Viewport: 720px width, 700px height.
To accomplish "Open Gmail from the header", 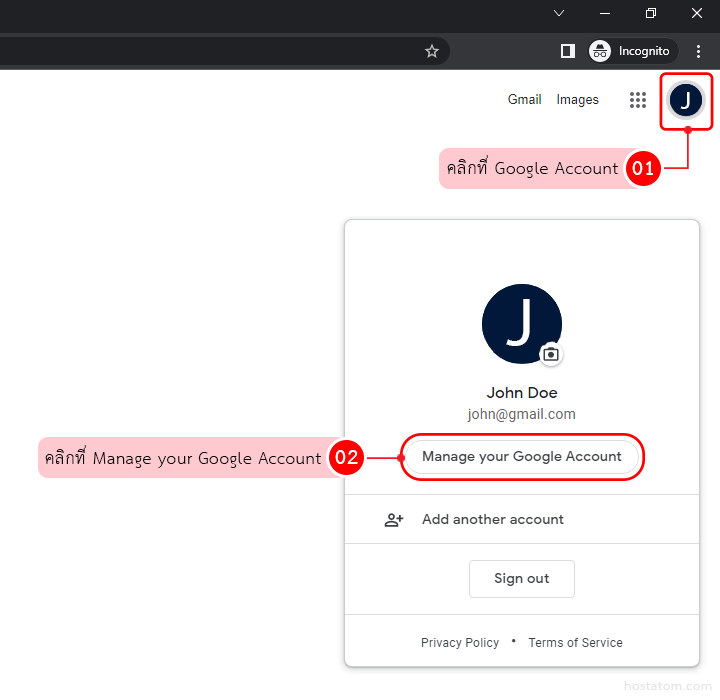I will (524, 100).
